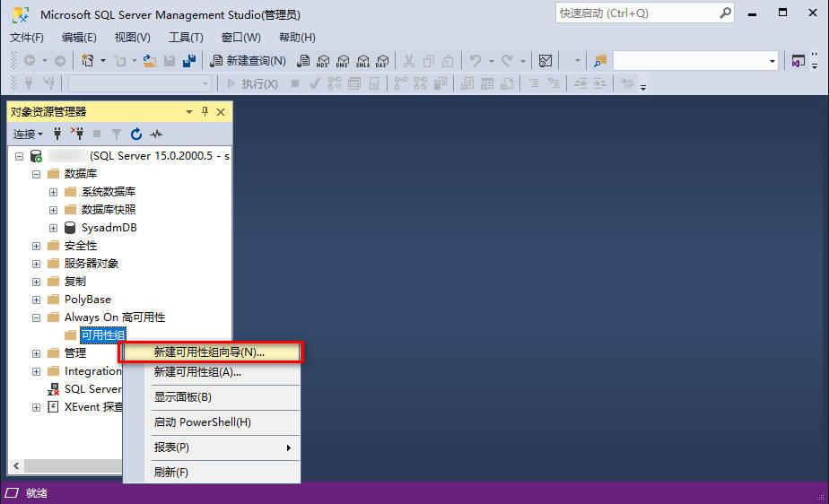Collapse the Always On 高可用性 folder
The width and height of the screenshot is (829, 504).
click(37, 318)
